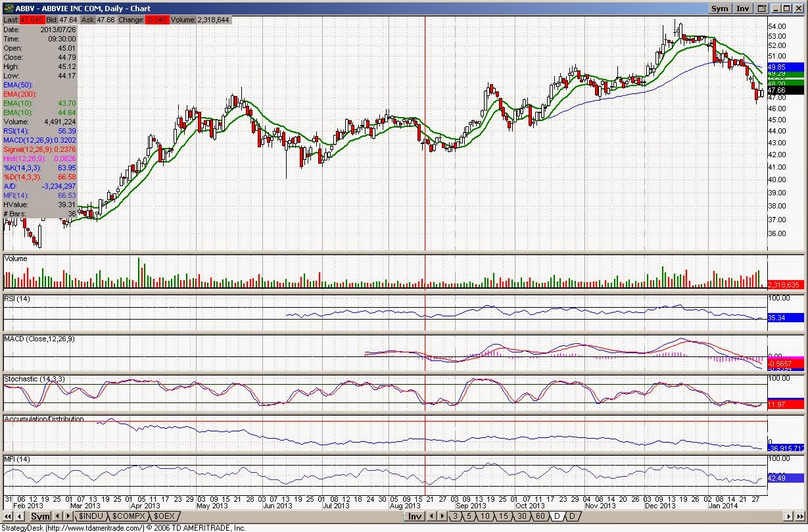808x532 pixels.
Task: Click the double-arrow rewind button beside date axis
Action: click(9, 516)
